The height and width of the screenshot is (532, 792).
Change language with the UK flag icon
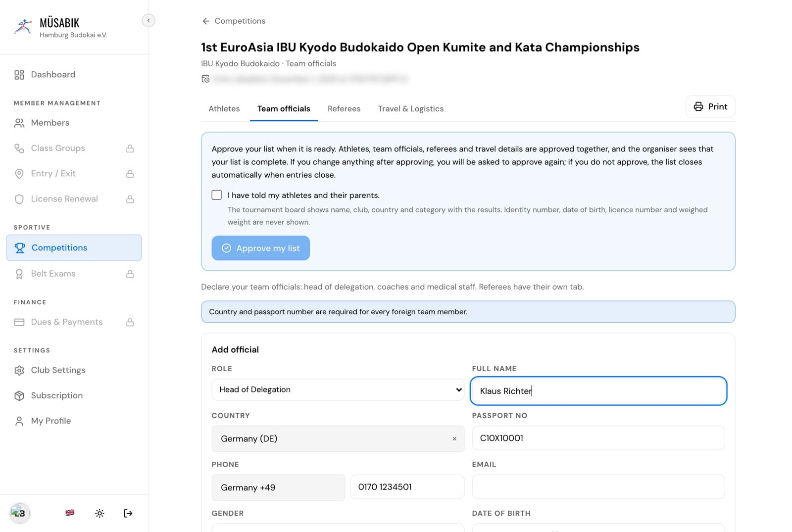click(x=70, y=513)
